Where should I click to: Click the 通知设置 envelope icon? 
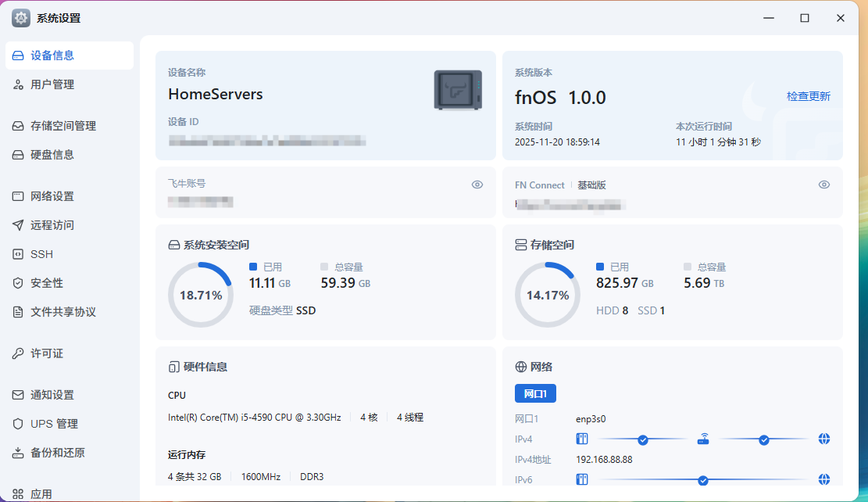click(x=18, y=395)
